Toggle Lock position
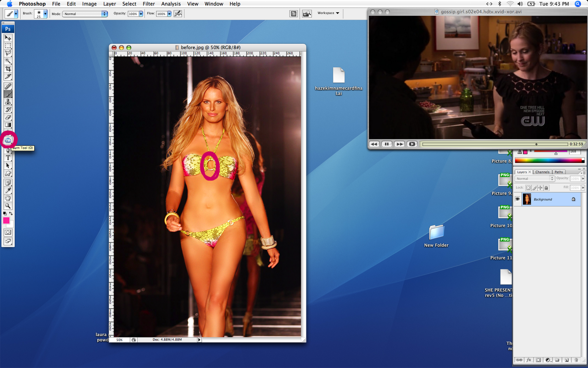The height and width of the screenshot is (368, 588). pyautogui.click(x=540, y=188)
